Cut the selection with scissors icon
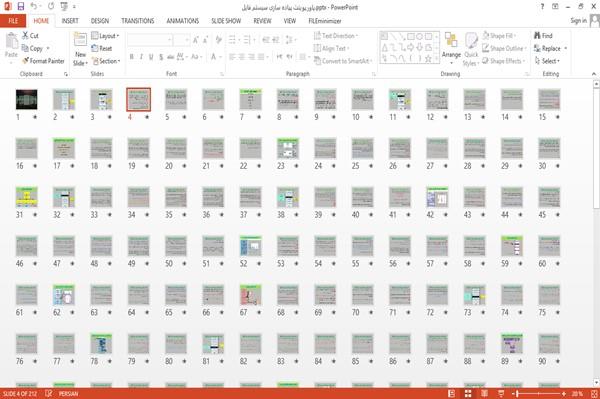Screen dimensions: 600x399 click(30, 36)
